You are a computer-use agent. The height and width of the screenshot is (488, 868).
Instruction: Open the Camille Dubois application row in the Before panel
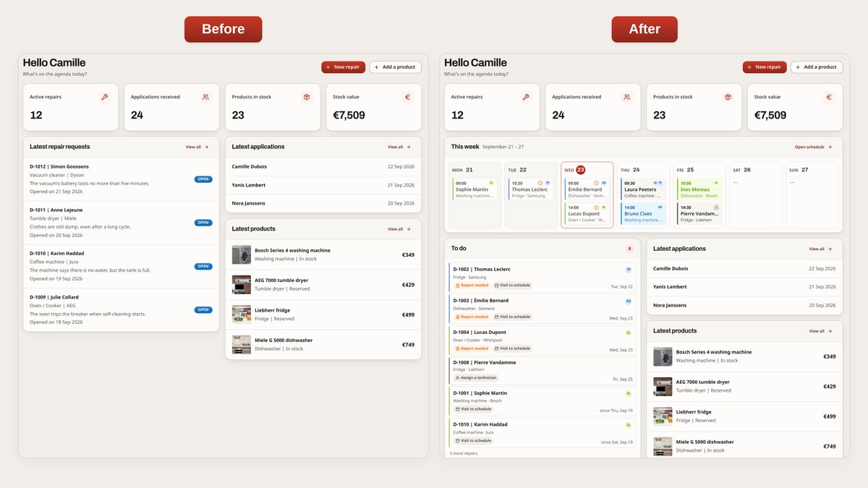click(x=323, y=166)
